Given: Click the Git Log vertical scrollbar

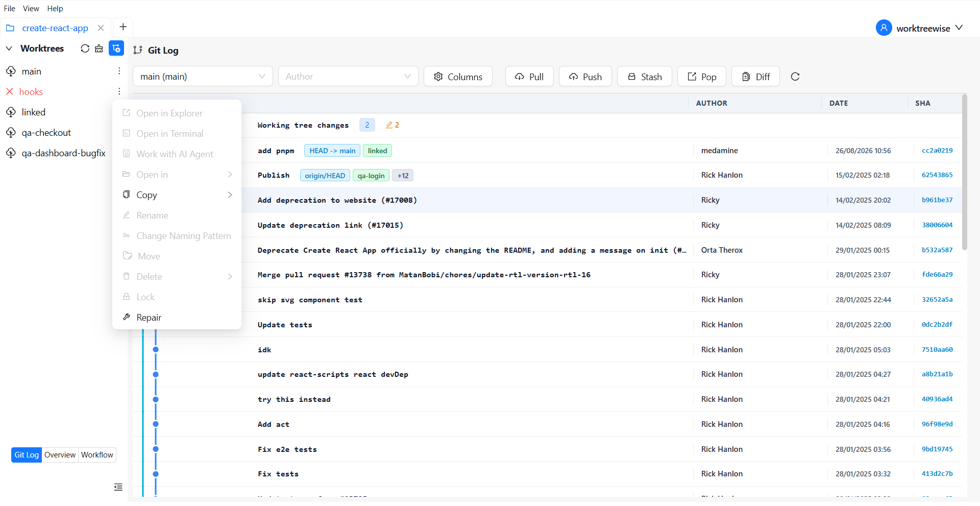Looking at the screenshot, I should coord(964,172).
